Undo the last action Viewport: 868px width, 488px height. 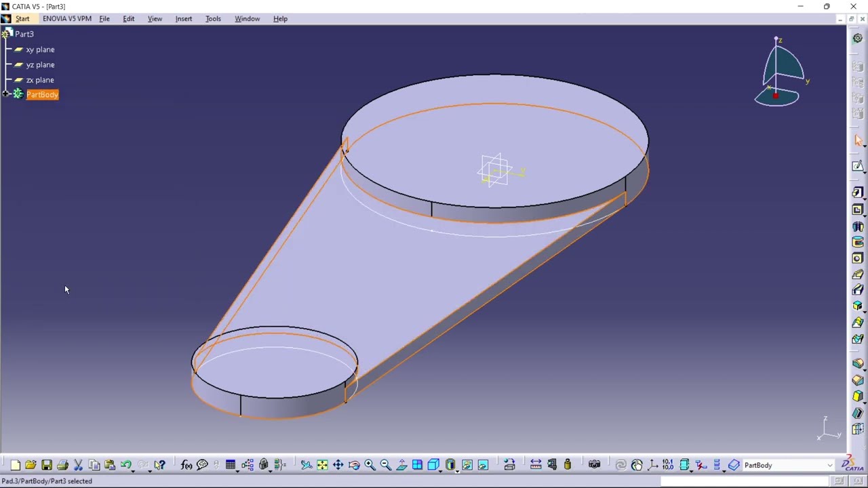(125, 465)
